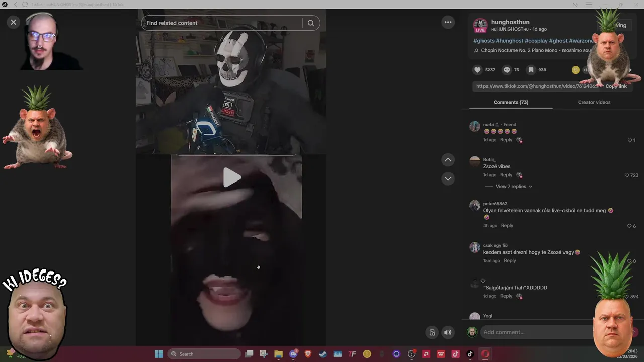
Task: Open the #ghost hashtag
Action: (x=558, y=41)
